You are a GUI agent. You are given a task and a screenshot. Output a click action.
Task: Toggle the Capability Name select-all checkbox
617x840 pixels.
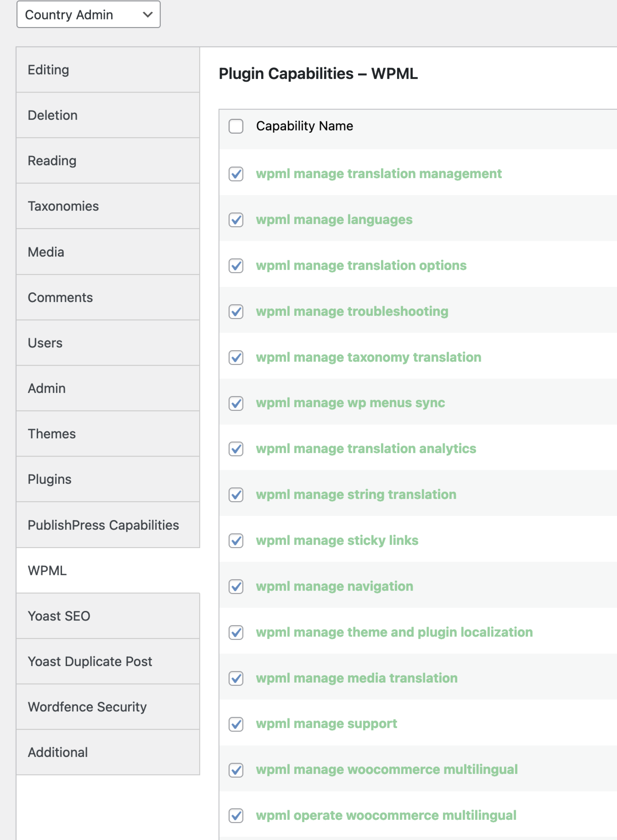[x=236, y=126]
